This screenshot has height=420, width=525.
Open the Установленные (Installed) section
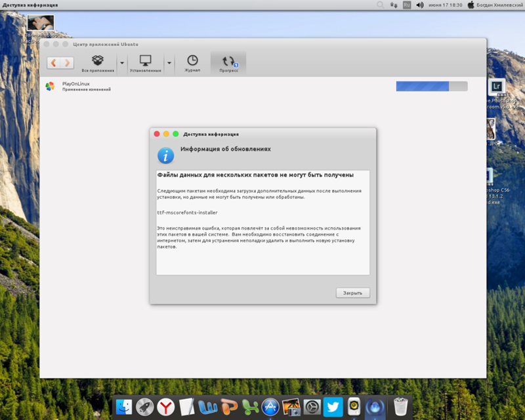point(145,63)
